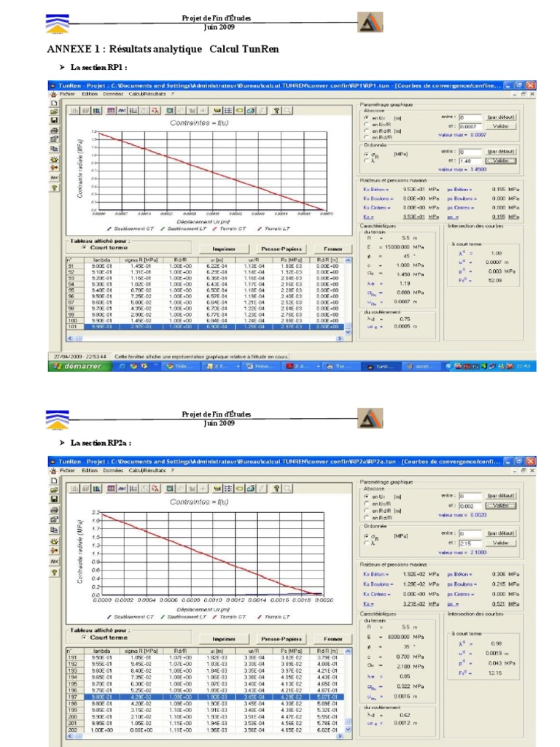Select lambda ordinate radio in RP2a window
The image size is (560, 747).
(x=366, y=543)
